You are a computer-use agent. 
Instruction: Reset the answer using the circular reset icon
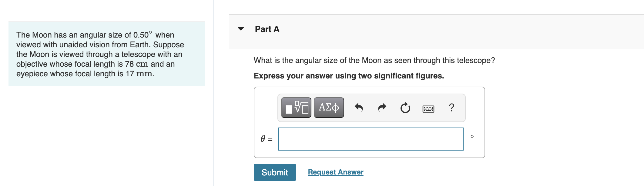(x=405, y=107)
